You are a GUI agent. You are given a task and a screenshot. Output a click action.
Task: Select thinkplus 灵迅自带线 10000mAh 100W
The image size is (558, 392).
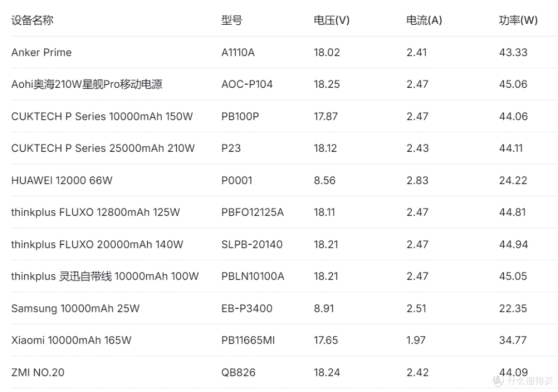point(105,276)
